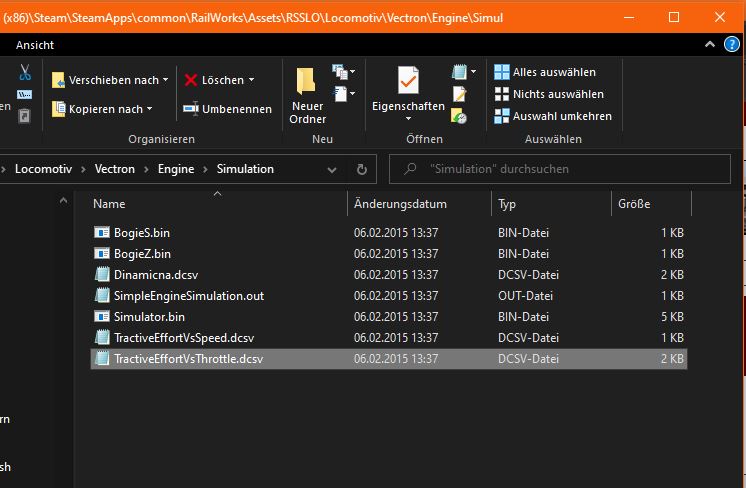Image resolution: width=746 pixels, height=488 pixels.
Task: Open the Verschieben nach dropdown arrow
Action: (165, 80)
